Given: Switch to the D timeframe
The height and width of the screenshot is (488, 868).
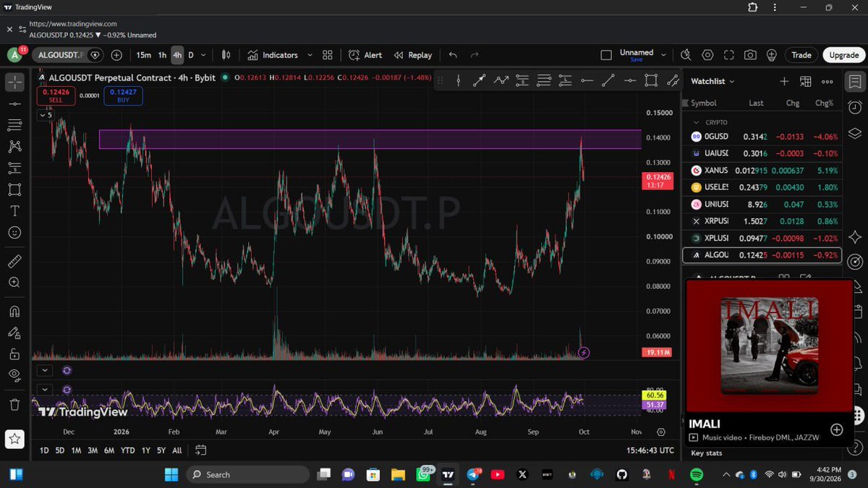Looking at the screenshot, I should click(191, 55).
